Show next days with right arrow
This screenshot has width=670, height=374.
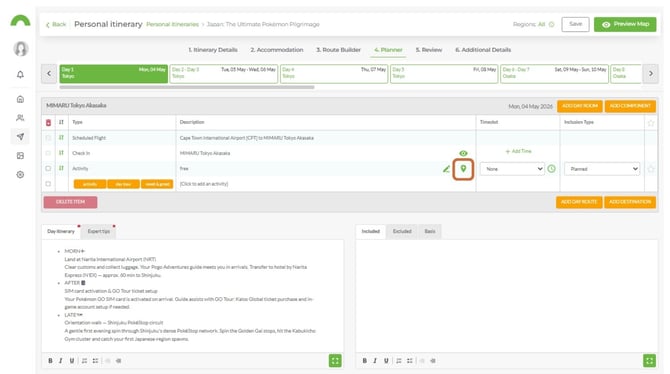[651, 74]
